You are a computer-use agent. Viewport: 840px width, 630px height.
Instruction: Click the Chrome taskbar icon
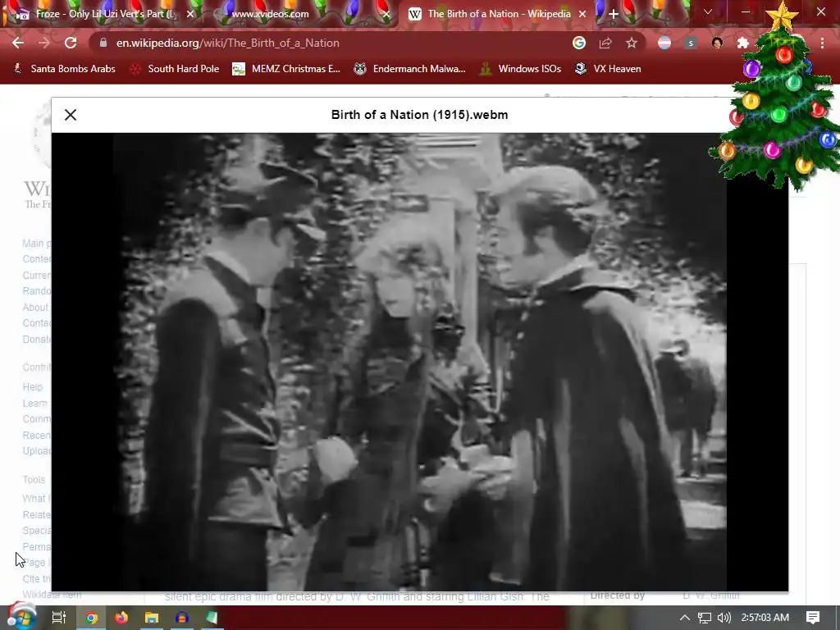point(92,618)
